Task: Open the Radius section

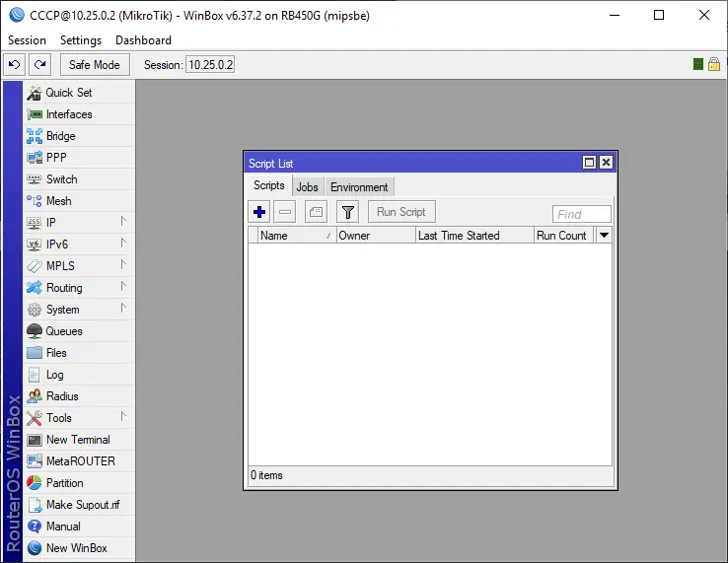Action: [79, 396]
